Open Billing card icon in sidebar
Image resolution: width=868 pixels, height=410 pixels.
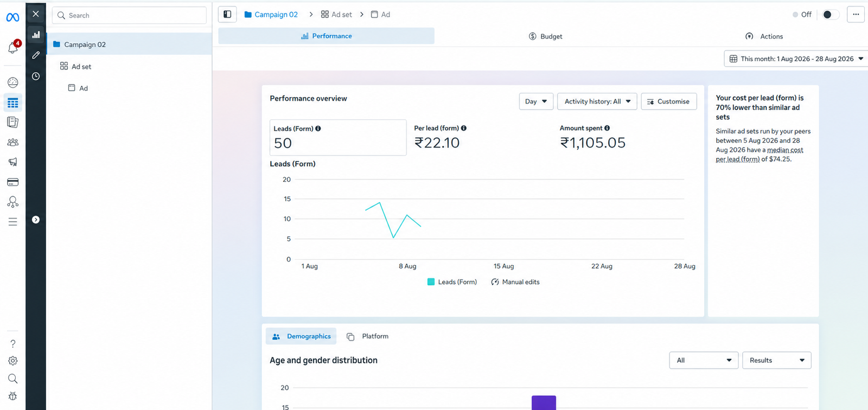[13, 182]
